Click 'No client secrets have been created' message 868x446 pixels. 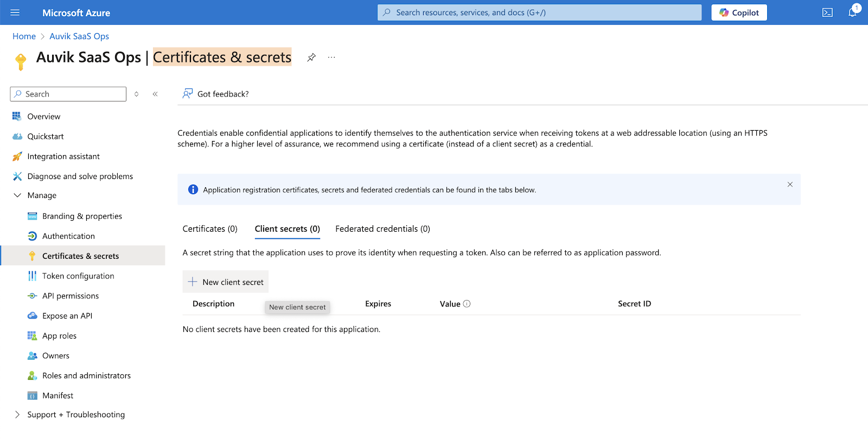(x=282, y=329)
